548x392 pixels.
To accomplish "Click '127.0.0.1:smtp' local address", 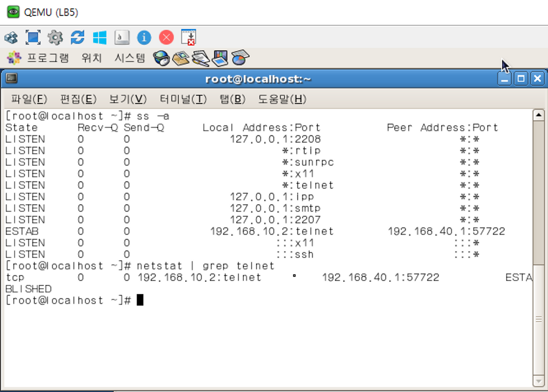I will click(x=275, y=208).
